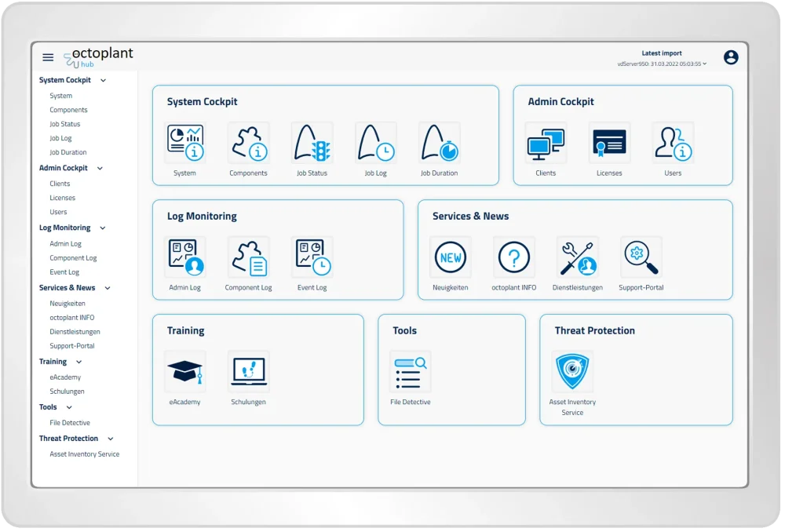Open the user account profile icon
Screen dimensions: 785x532
tap(731, 57)
